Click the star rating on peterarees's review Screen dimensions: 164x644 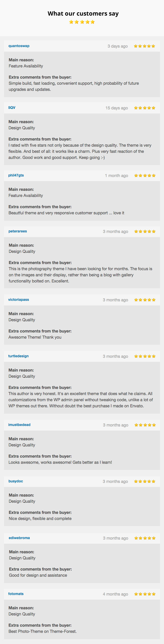pos(145,231)
